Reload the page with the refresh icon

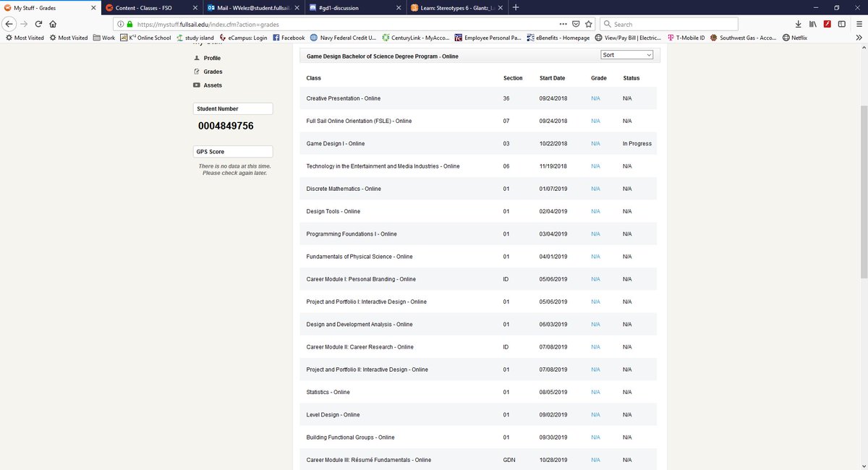pyautogui.click(x=38, y=23)
